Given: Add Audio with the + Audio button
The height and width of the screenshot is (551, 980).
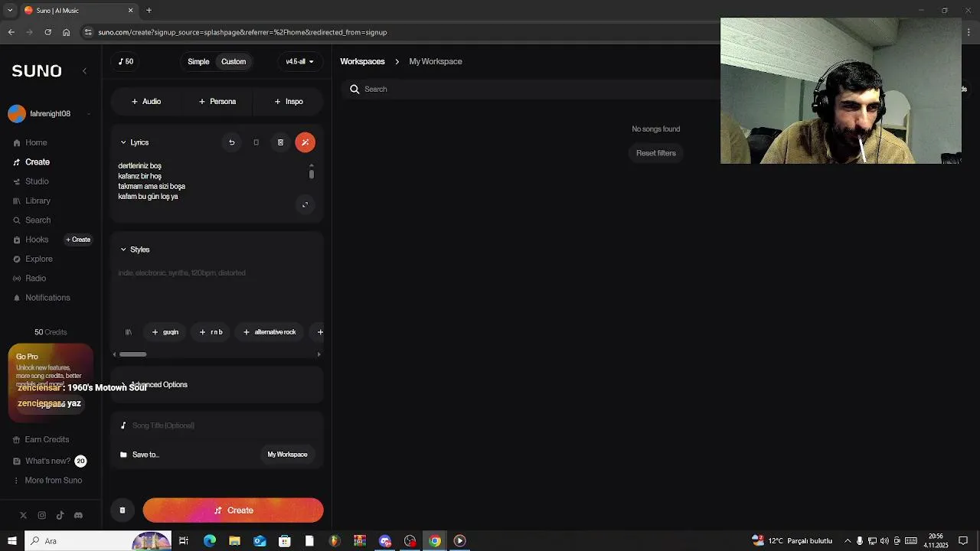Looking at the screenshot, I should point(146,101).
